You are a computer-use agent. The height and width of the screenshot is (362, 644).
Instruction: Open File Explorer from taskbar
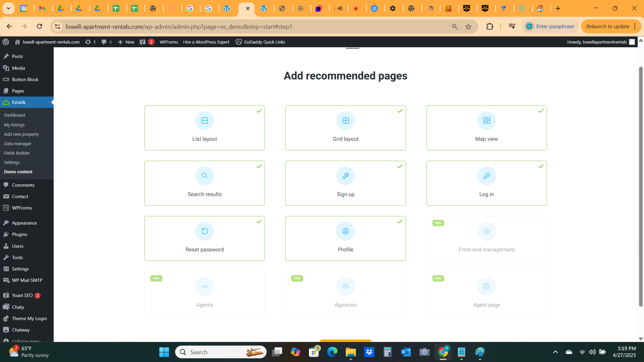(351, 352)
